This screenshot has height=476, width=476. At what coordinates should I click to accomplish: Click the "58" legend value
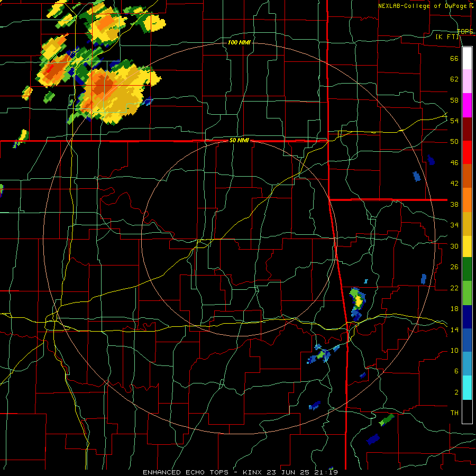[454, 100]
